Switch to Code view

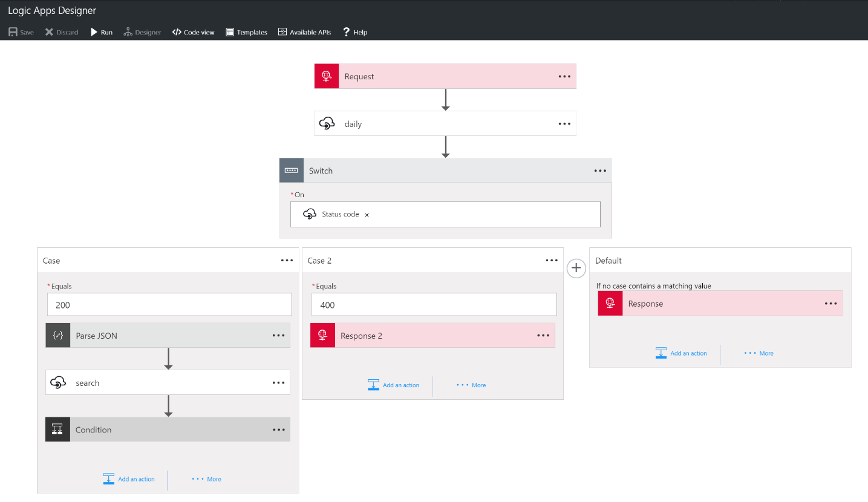click(x=193, y=32)
